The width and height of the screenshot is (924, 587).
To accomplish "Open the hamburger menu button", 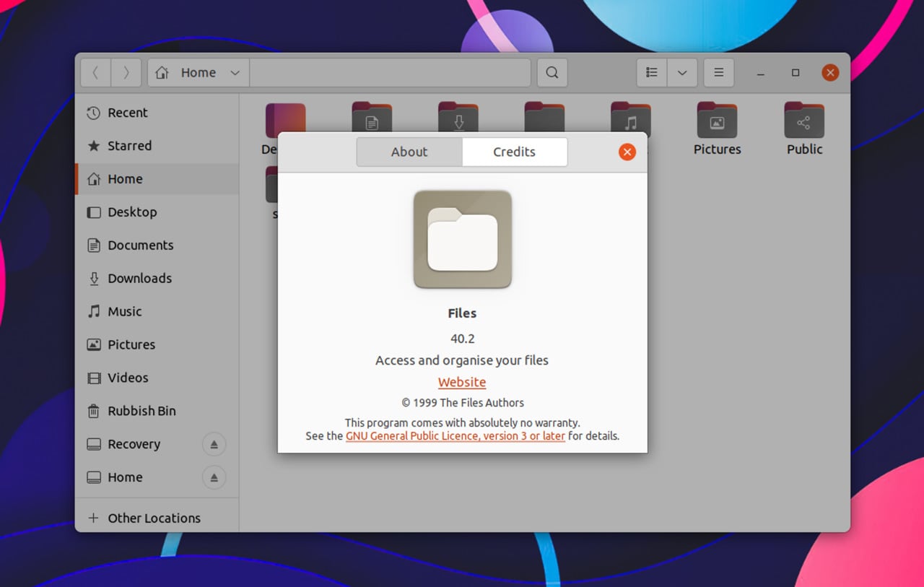I will [x=719, y=73].
